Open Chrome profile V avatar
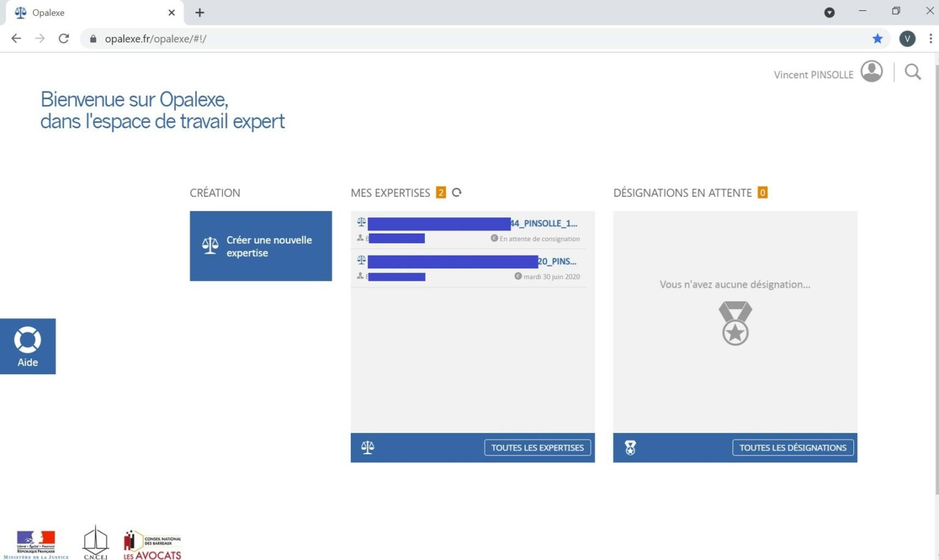This screenshot has height=560, width=939. [907, 39]
